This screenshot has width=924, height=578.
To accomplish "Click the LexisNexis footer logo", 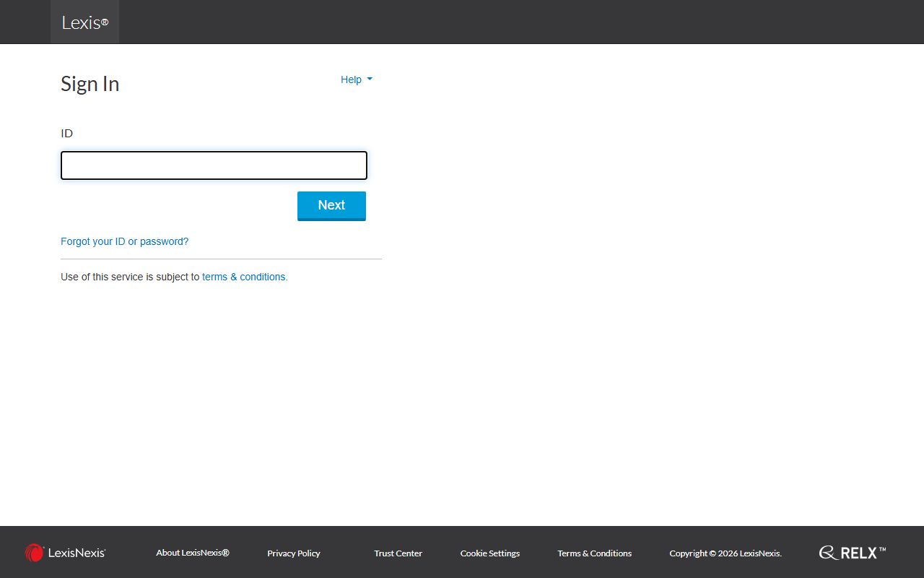I will tap(65, 553).
